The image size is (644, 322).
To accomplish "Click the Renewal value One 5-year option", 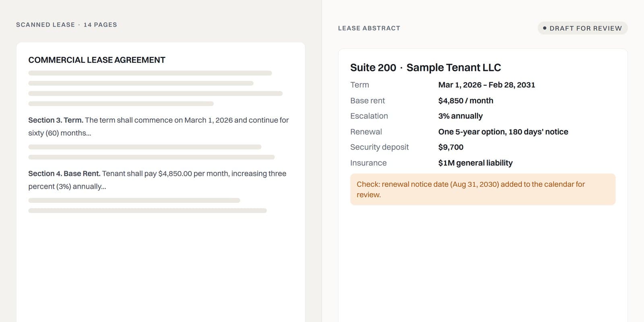I will pos(503,132).
